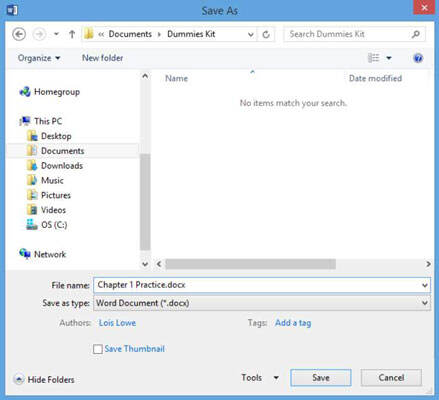Click Add a tag

pyautogui.click(x=293, y=323)
